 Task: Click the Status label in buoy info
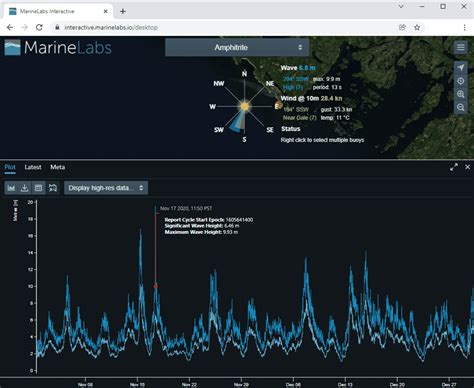291,129
